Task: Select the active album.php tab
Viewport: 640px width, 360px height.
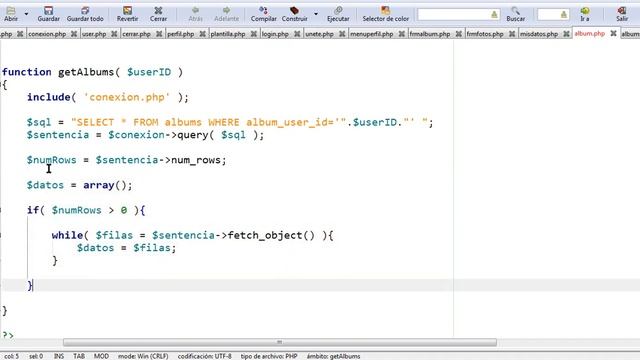Action: click(x=590, y=33)
